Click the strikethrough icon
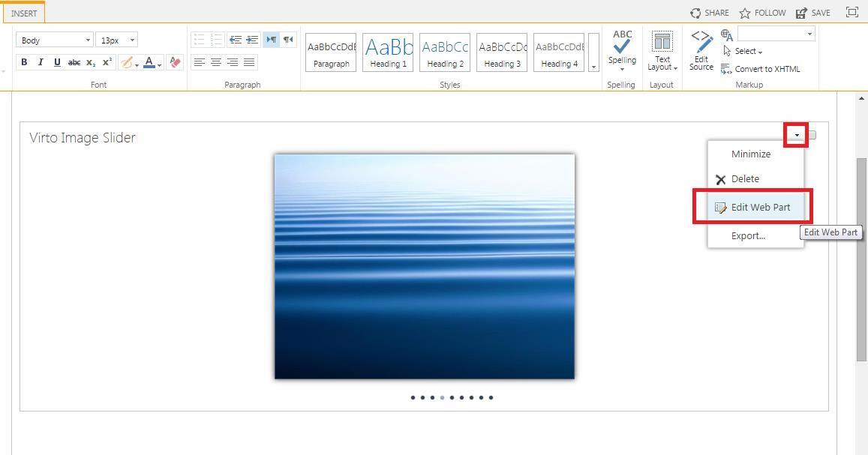868x455 pixels. click(x=74, y=62)
